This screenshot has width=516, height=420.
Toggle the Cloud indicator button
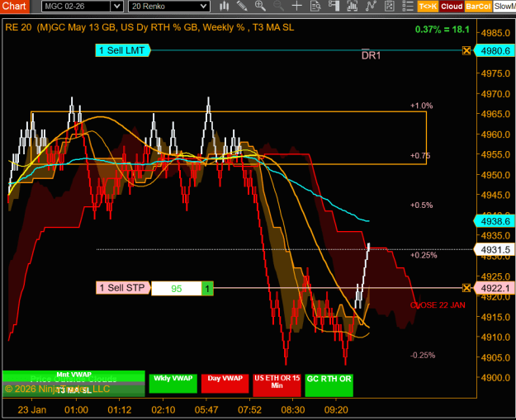coord(452,7)
